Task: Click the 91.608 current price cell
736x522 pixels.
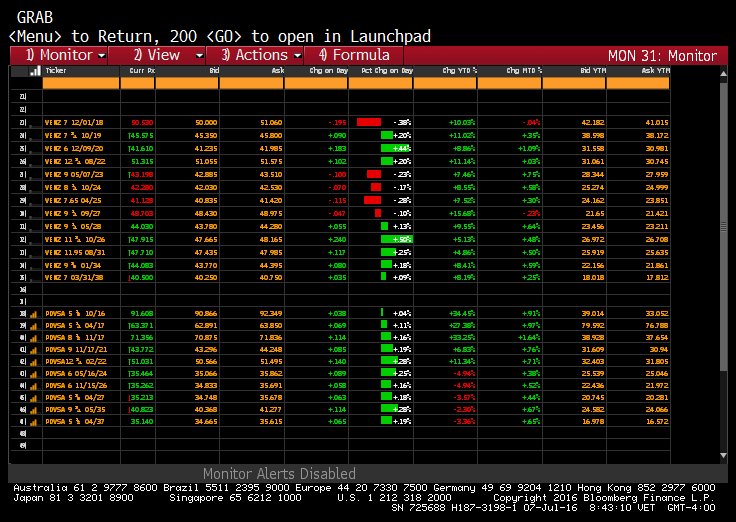Action: [143, 314]
